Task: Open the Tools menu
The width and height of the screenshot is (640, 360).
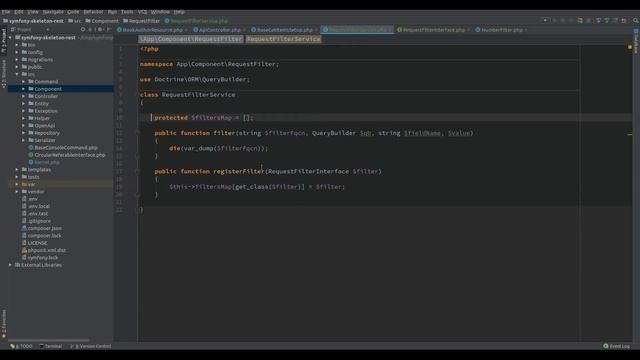Action: pos(127,12)
